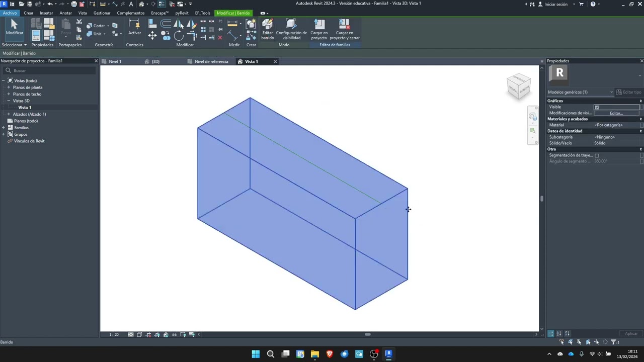Open Configuración de visibilidad
Image resolution: width=644 pixels, height=362 pixels.
291,30
